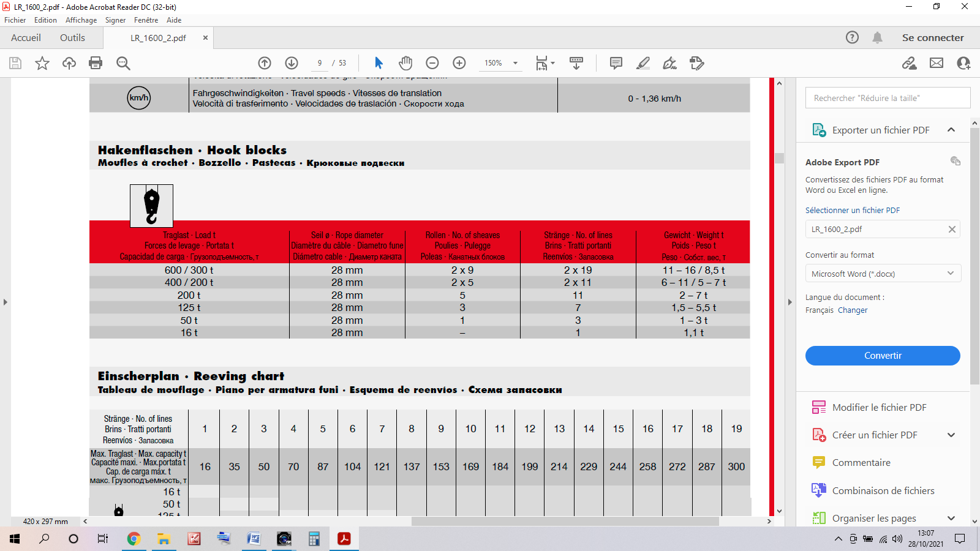Viewport: 980px width, 551px height.
Task: Enable continuous page scrolling display
Action: pyautogui.click(x=576, y=63)
